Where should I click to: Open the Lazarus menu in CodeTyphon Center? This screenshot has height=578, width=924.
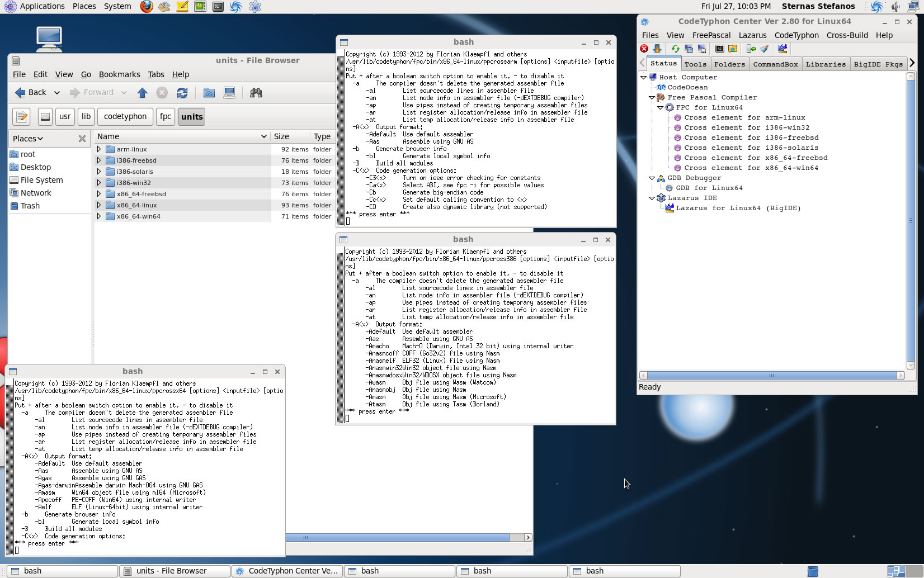(752, 35)
